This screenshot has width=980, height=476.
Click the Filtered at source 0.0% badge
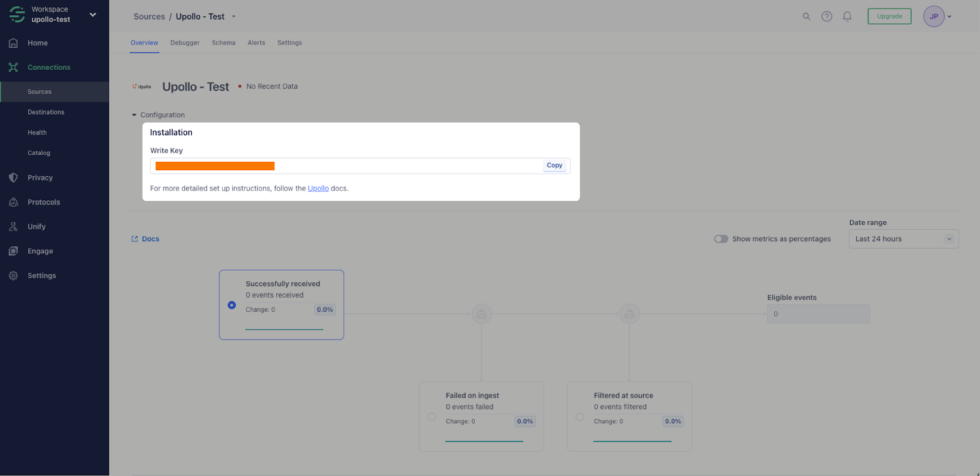click(673, 421)
